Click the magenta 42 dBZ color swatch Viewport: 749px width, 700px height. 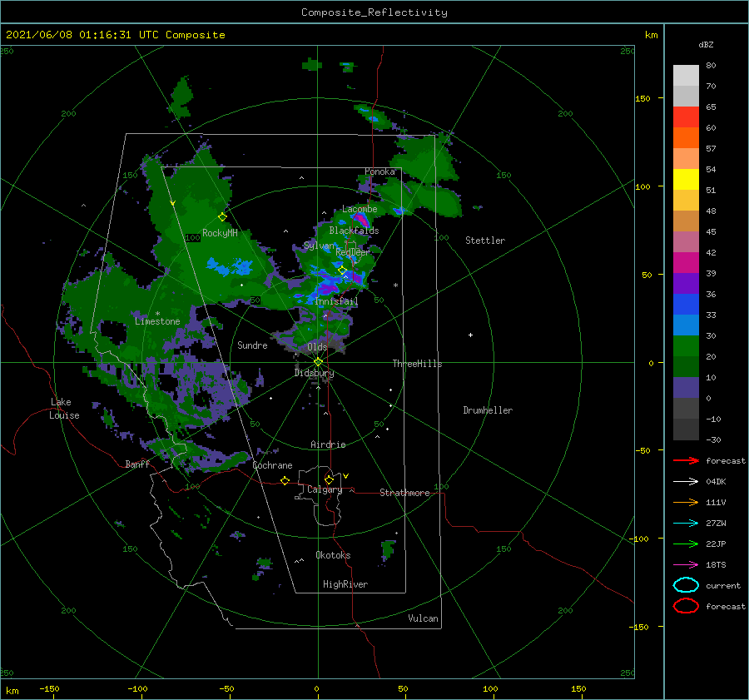pos(686,263)
